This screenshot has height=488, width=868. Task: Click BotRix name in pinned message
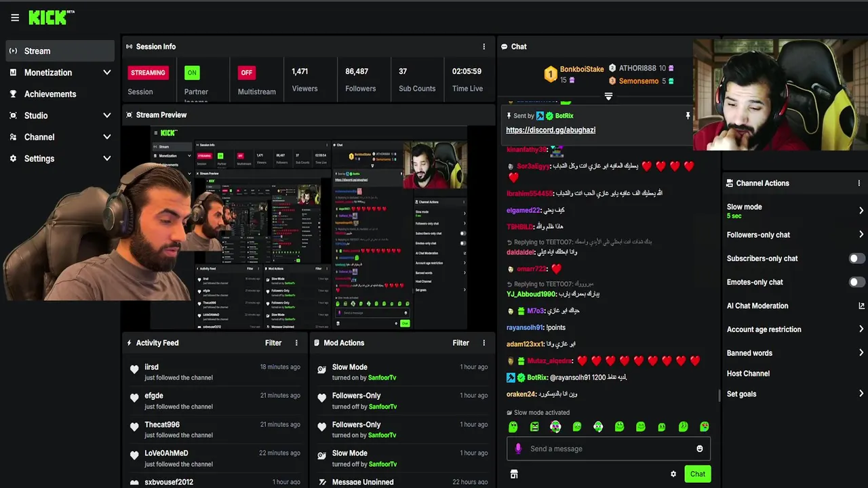pyautogui.click(x=564, y=116)
